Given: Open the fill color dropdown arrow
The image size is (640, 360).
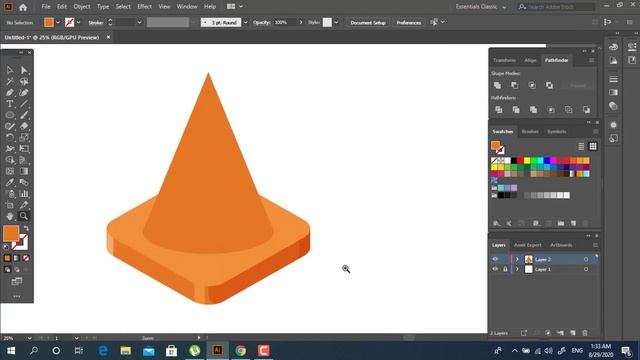Looking at the screenshot, I should click(58, 22).
